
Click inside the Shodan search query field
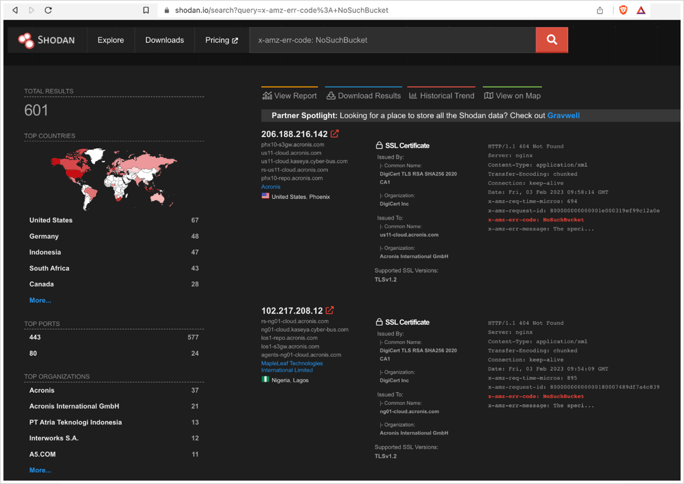[x=390, y=41]
